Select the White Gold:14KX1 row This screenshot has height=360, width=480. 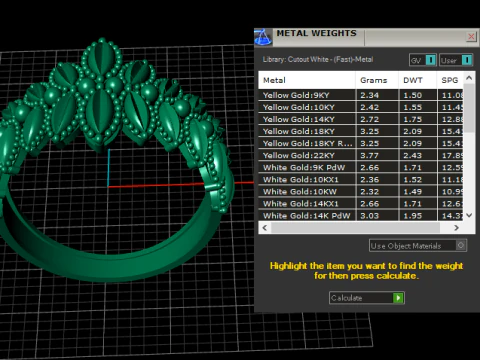pos(361,203)
